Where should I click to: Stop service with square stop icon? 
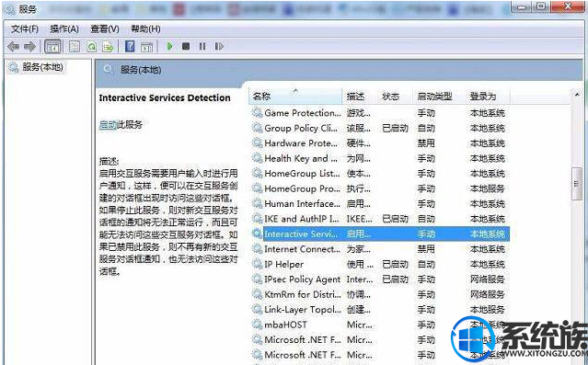pos(186,46)
